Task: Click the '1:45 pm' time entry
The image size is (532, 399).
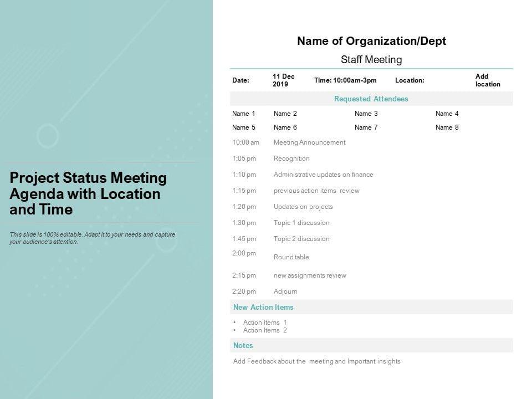Action: click(x=244, y=239)
